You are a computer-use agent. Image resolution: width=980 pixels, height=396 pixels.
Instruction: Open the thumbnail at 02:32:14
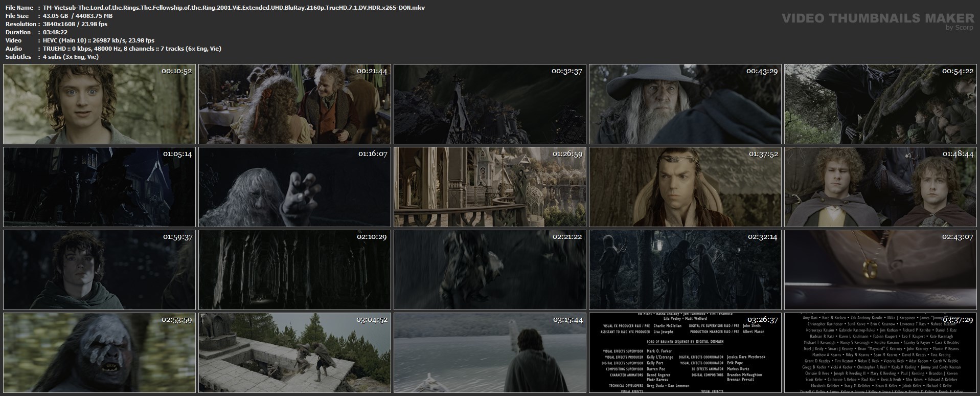pyautogui.click(x=685, y=270)
